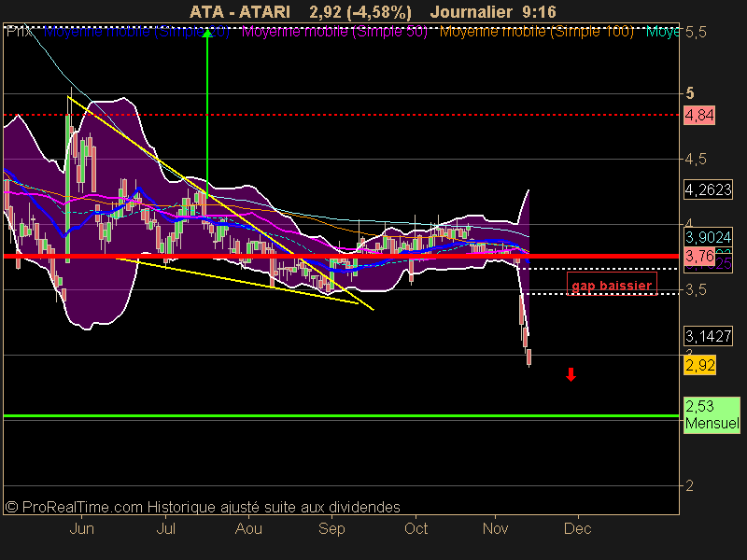
Task: Click the "Aou" month label
Action: point(248,528)
